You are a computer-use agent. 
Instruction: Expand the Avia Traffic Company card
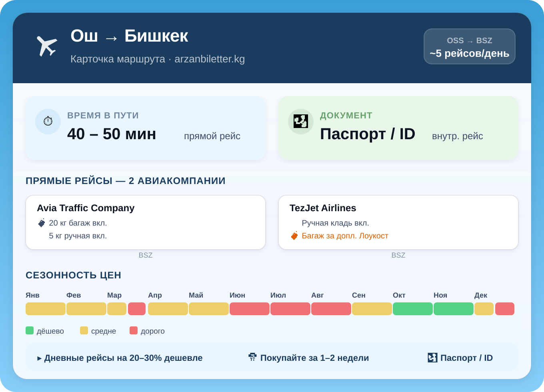[x=146, y=222]
